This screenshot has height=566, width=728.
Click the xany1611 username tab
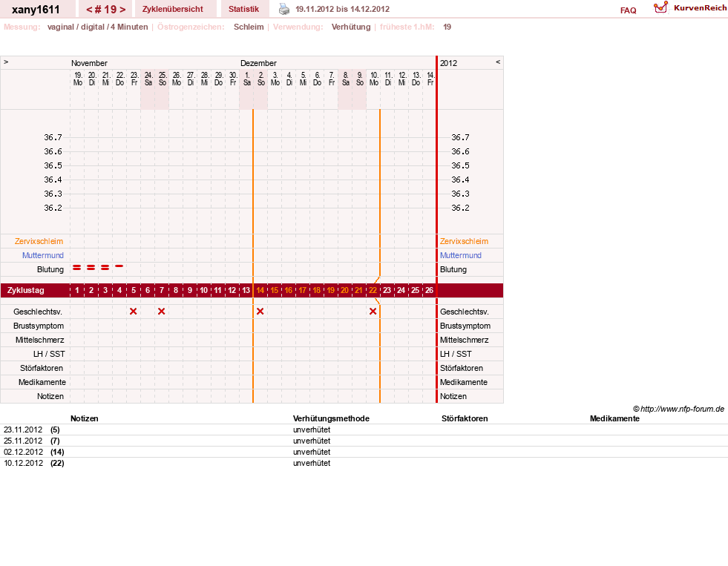36,10
